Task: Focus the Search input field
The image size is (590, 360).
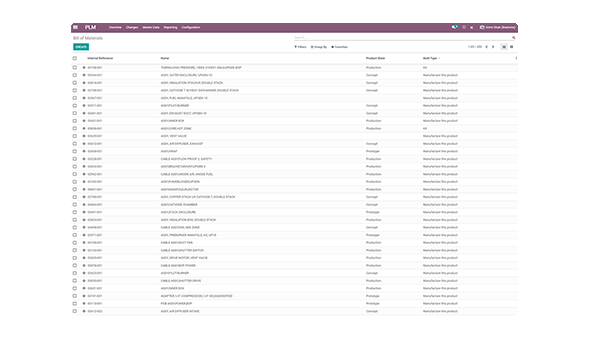Action: coord(402,38)
